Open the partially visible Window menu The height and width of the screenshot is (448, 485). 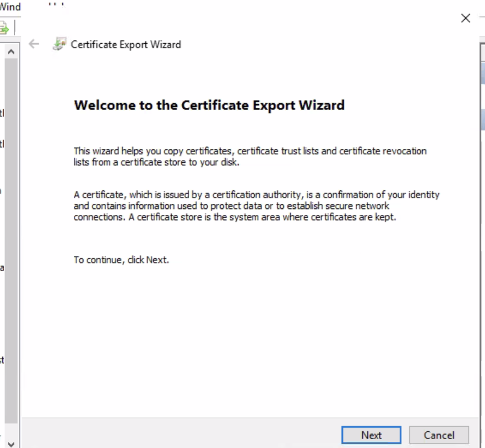click(10, 7)
